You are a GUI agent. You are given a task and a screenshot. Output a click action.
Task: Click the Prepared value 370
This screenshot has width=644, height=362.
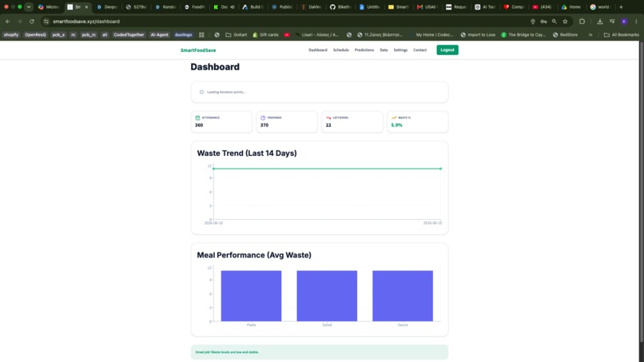(264, 125)
